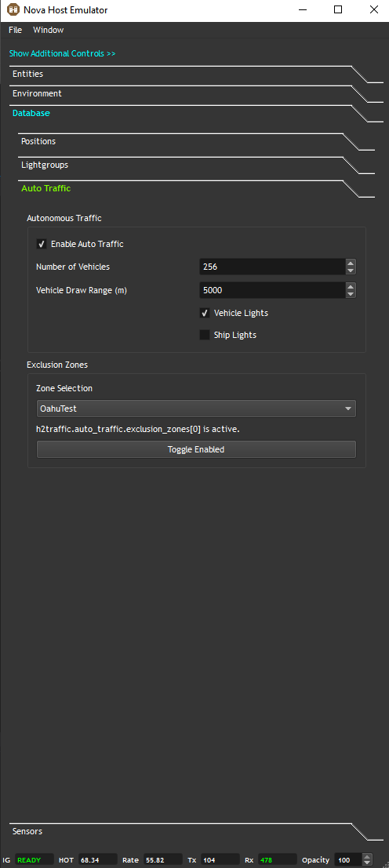
Task: Click the Nova Host Emulator app icon
Action: [x=13, y=10]
